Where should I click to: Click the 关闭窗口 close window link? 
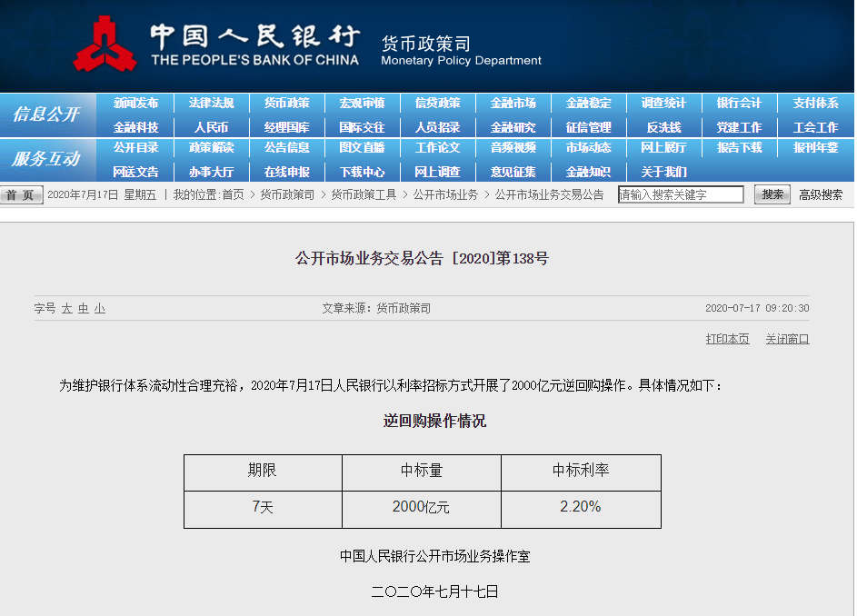[x=786, y=339]
